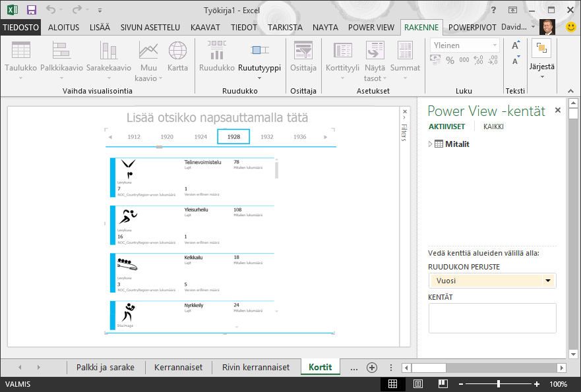581x392 pixels.
Task: Open the KAAVAT ribbon tab
Action: pos(205,28)
